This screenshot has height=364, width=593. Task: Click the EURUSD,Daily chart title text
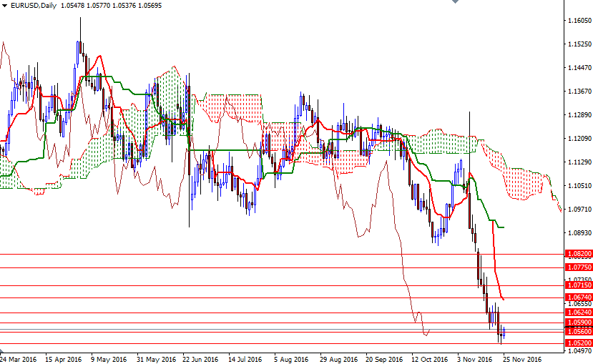(34, 6)
